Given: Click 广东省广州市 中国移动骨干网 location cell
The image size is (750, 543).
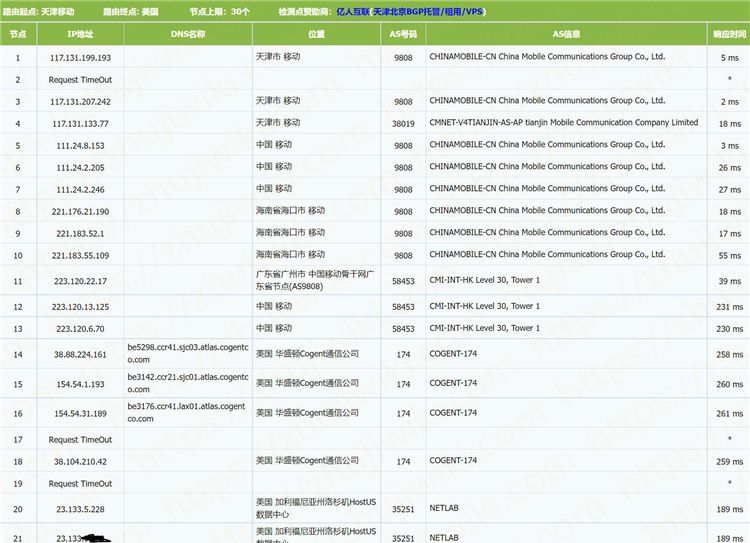Looking at the screenshot, I should click(315, 280).
